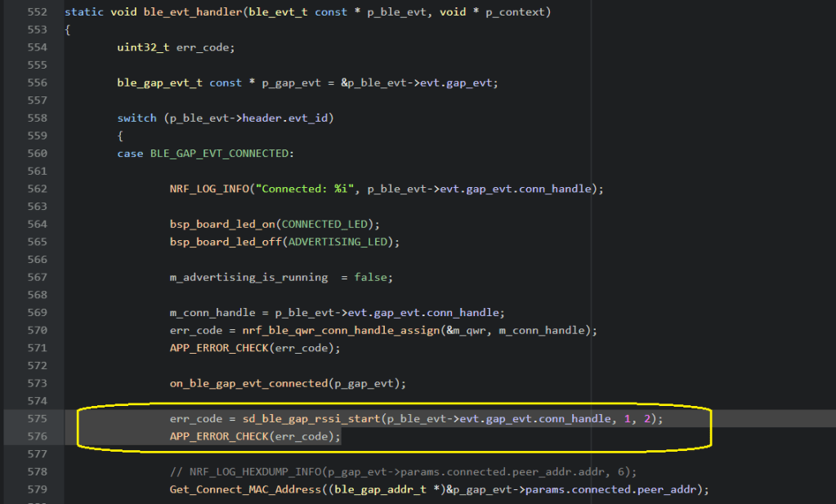Image resolution: width=836 pixels, height=504 pixels.
Task: Click the bsp_board_led_on function call
Action: pyautogui.click(x=221, y=224)
